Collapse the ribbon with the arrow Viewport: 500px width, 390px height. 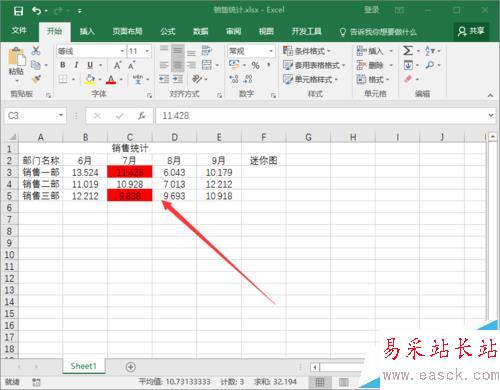(x=490, y=95)
